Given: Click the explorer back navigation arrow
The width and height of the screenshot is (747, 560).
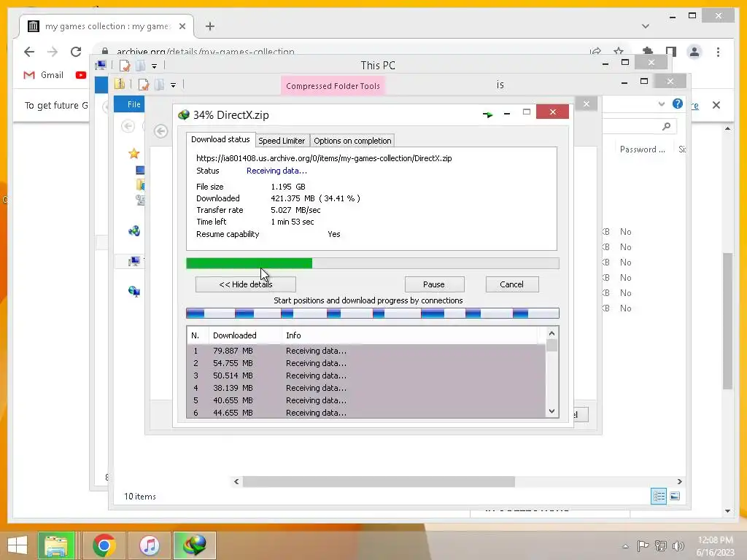Looking at the screenshot, I should 128,126.
